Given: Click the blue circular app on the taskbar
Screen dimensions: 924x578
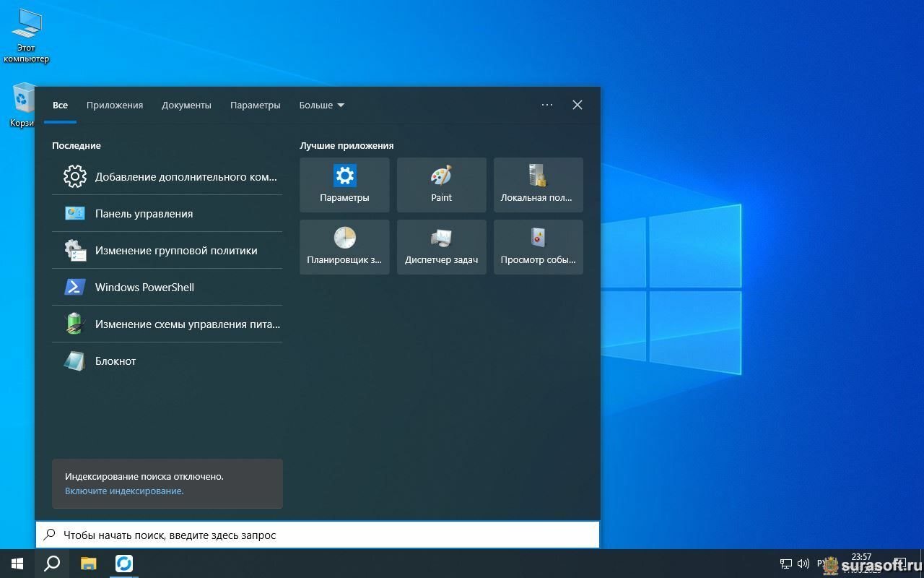Looking at the screenshot, I should coord(124,564).
